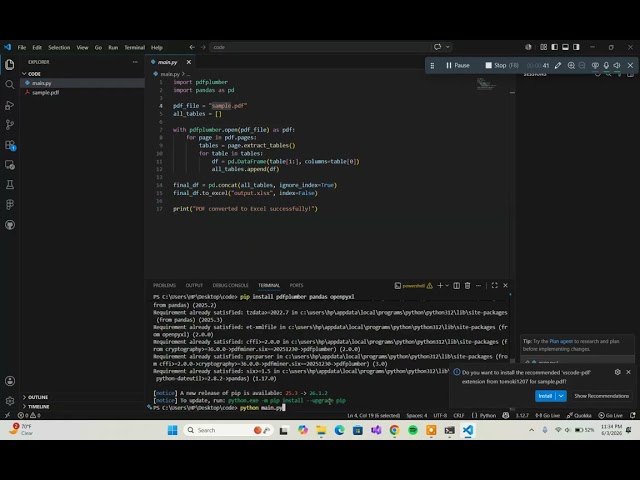Open Windows Start button
Image resolution: width=640 pixels, height=480 pixels.
(x=173, y=430)
